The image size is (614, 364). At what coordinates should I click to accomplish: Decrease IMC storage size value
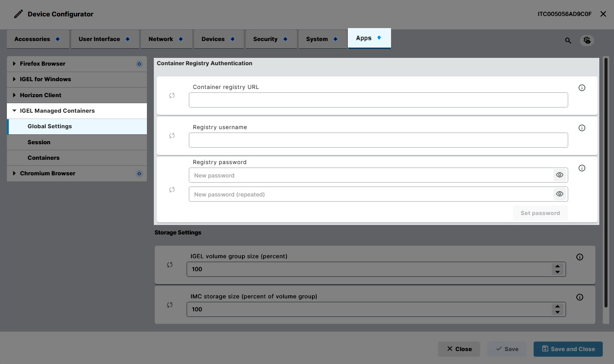(x=557, y=312)
